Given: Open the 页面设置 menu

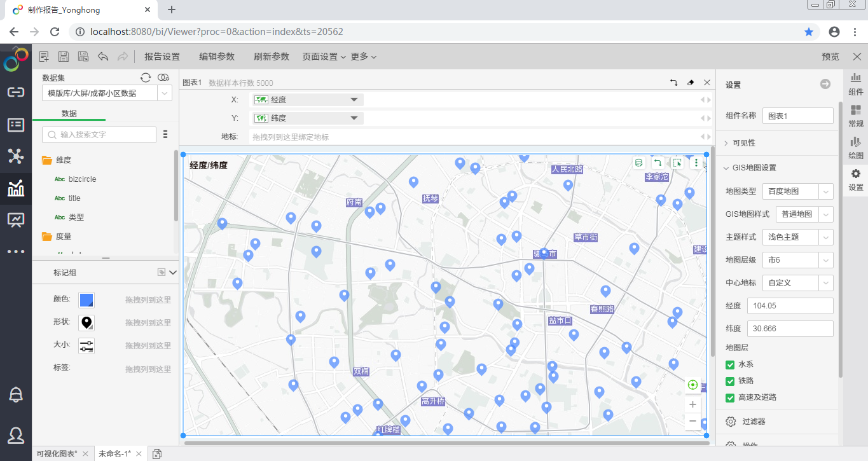Looking at the screenshot, I should [324, 57].
